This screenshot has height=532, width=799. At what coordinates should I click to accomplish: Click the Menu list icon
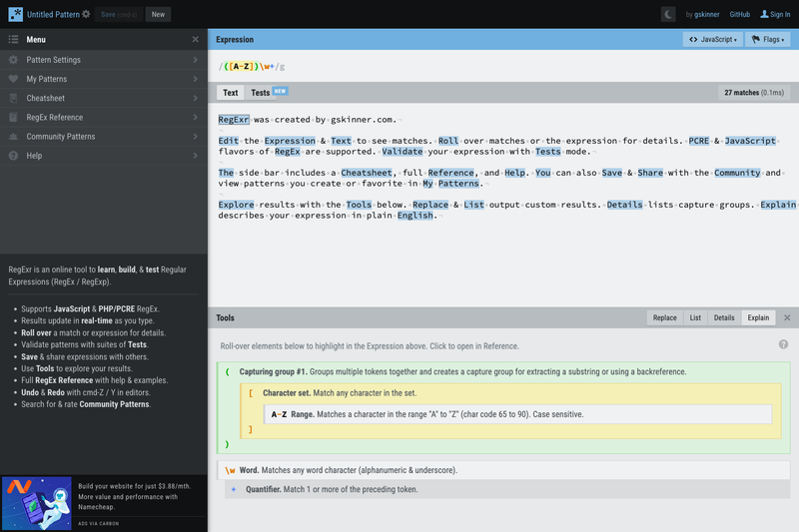[x=13, y=39]
